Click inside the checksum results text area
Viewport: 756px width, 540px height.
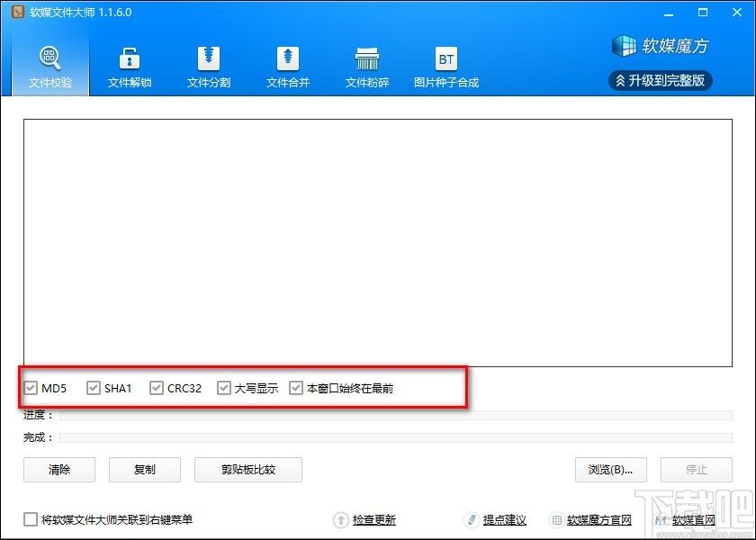378,243
